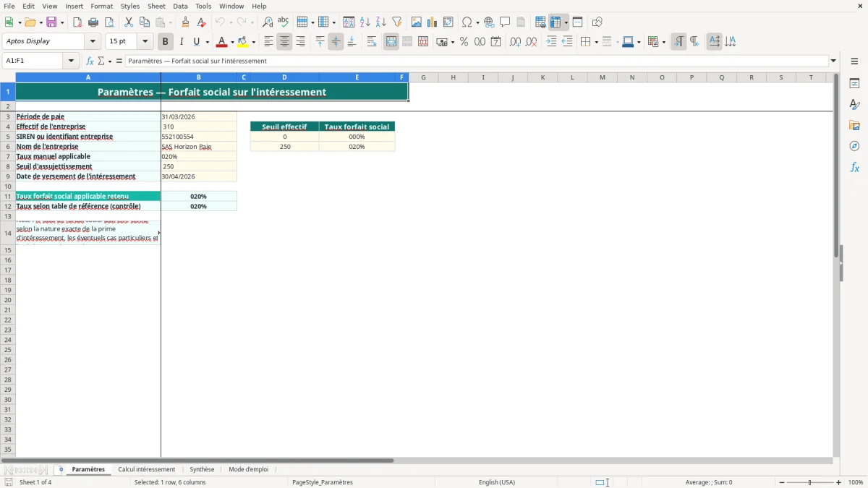This screenshot has height=488, width=868.
Task: Open the sidebar Gallery panel
Action: pos(854,125)
